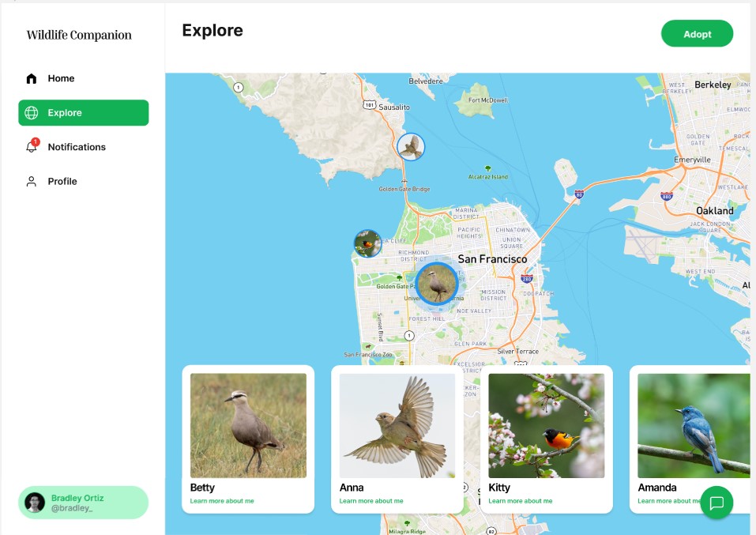756x535 pixels.
Task: Select the bird marker near Sausalito
Action: coord(410,147)
